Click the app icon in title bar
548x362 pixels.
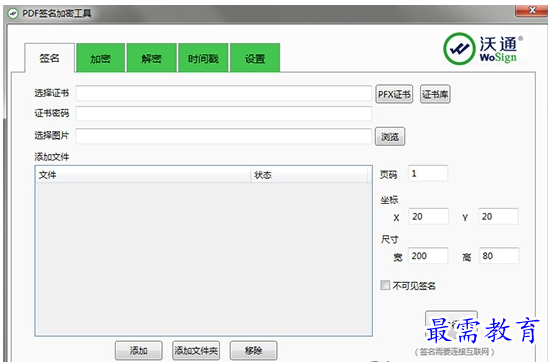(x=13, y=13)
